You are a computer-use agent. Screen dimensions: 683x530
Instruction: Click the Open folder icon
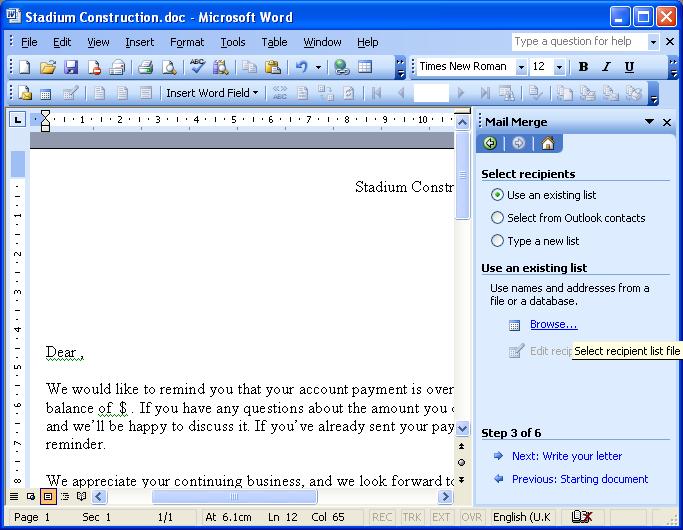pos(47,67)
